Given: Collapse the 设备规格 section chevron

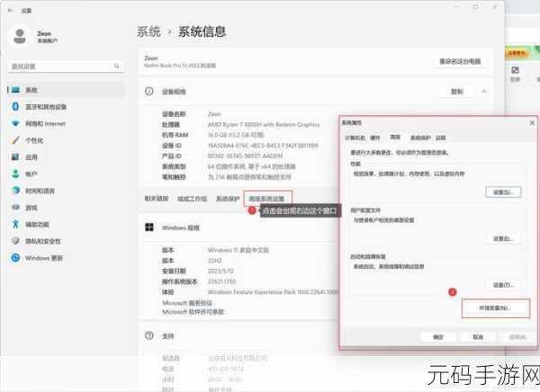Looking at the screenshot, I should pos(484,91).
